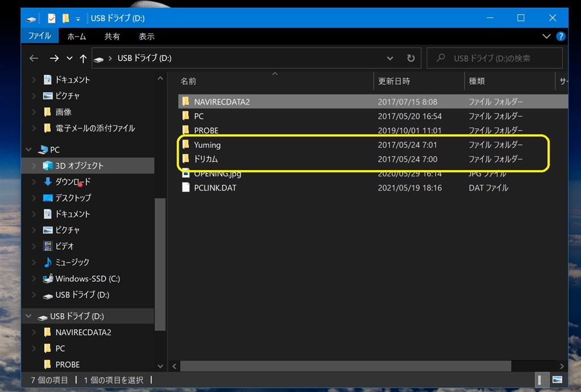
Task: Click the horizontal scrollbar right arrow
Action: point(562,366)
